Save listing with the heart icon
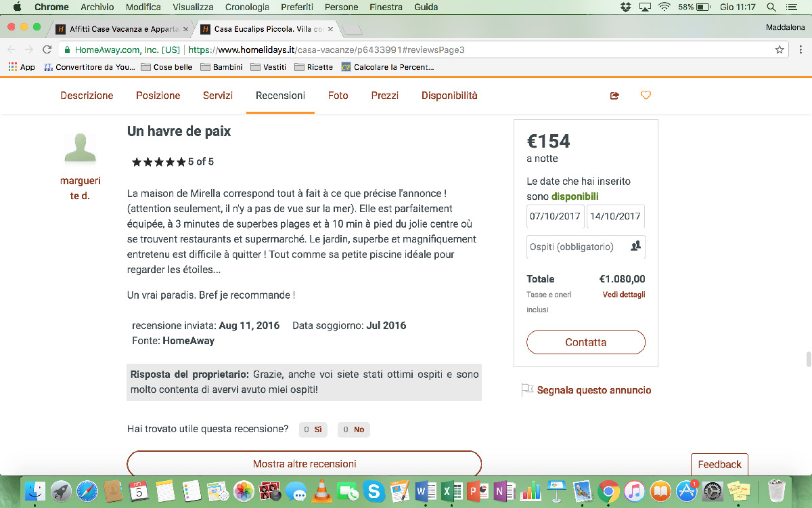 646,96
